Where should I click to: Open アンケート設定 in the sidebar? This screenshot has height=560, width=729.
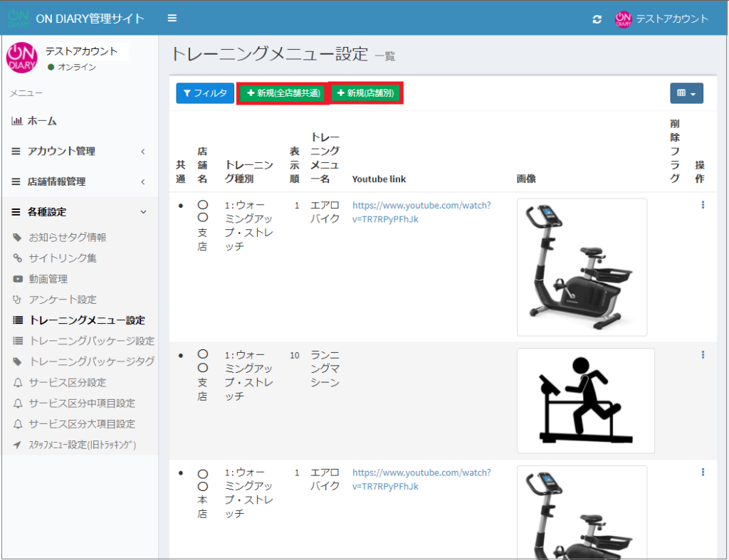(62, 300)
